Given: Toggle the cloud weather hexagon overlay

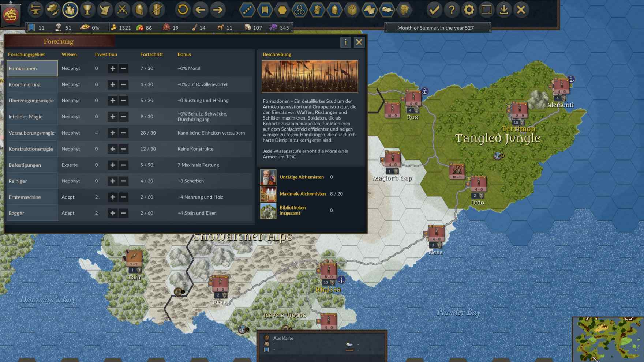Looking at the screenshot, I should pos(387,10).
